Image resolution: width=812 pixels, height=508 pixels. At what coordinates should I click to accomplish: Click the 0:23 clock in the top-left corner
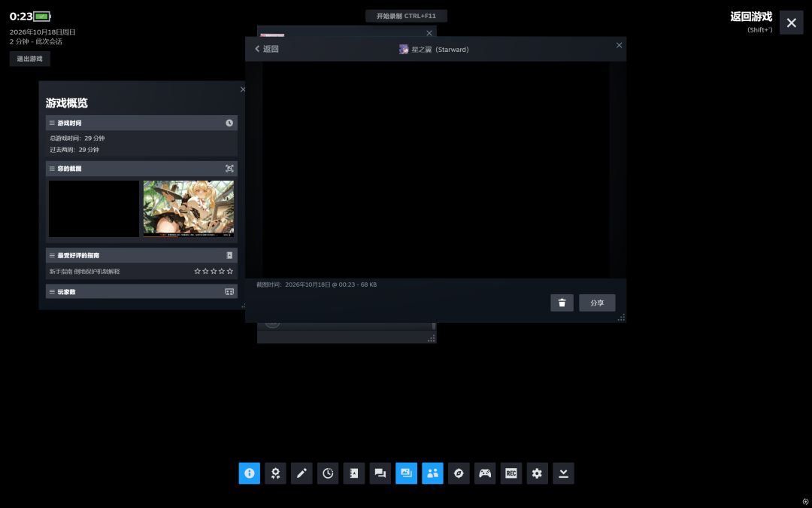coord(21,17)
